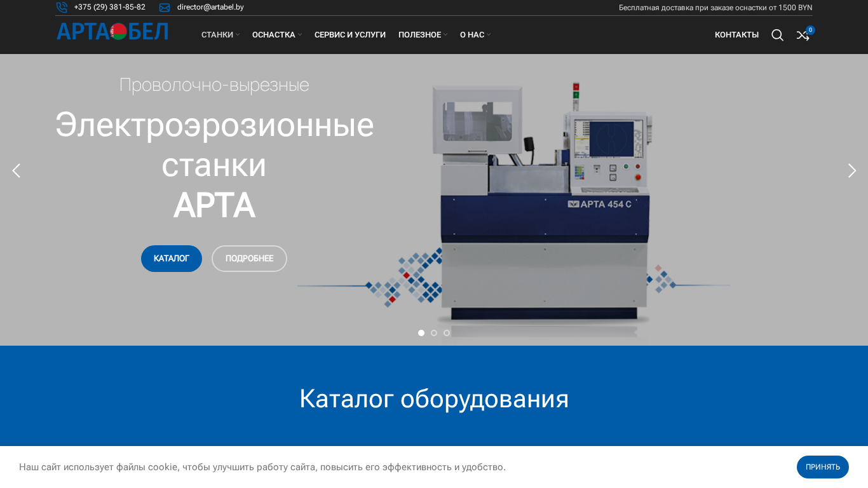Expand the ОСНАСТКА menu
868x488 pixels.
tap(277, 35)
